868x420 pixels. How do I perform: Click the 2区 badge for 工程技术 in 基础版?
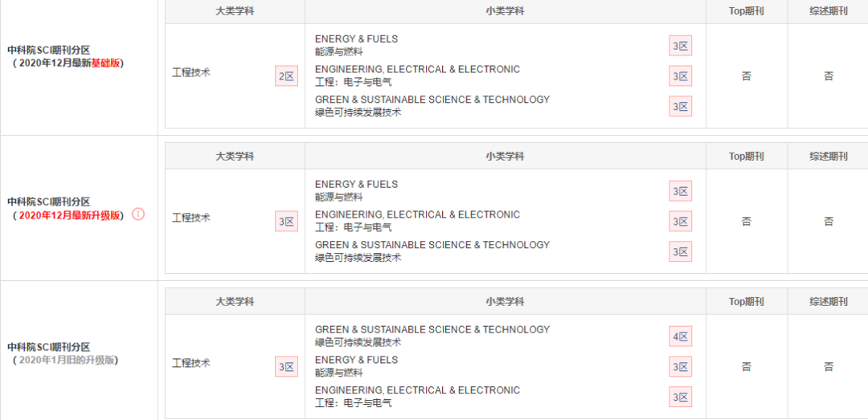tap(286, 76)
